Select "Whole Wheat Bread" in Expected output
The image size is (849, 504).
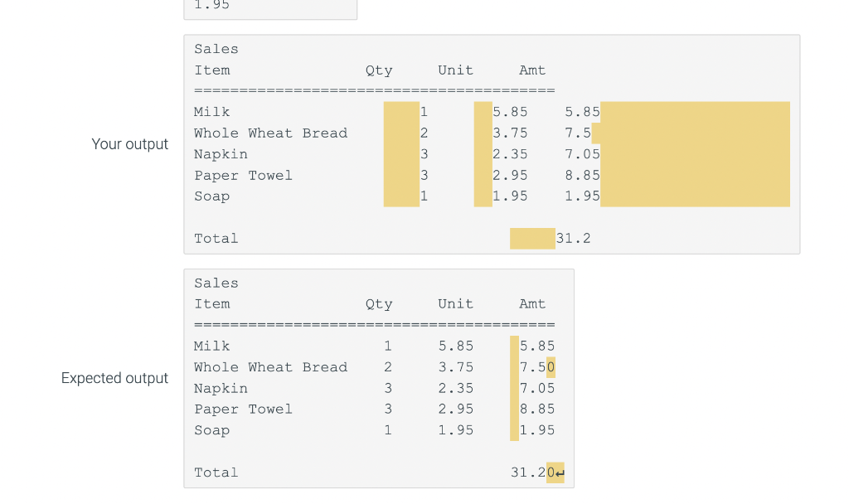pos(271,367)
